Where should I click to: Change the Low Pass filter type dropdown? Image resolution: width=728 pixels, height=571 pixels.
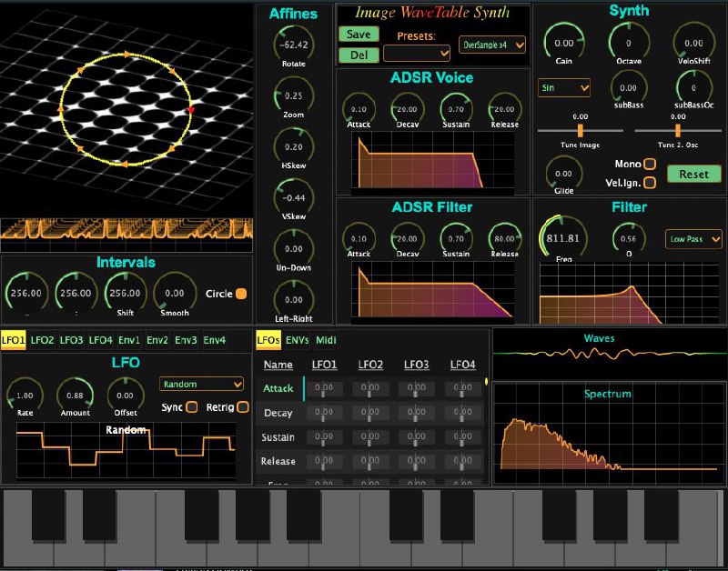tap(693, 239)
